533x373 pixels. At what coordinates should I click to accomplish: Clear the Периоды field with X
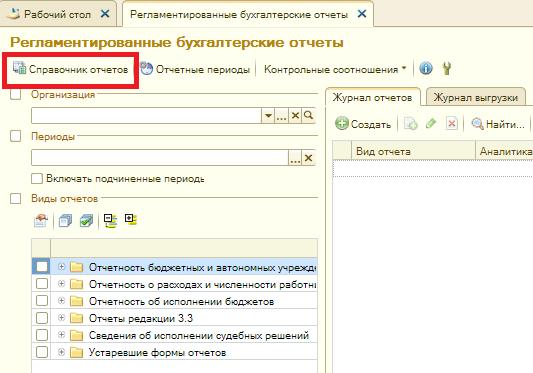click(308, 158)
